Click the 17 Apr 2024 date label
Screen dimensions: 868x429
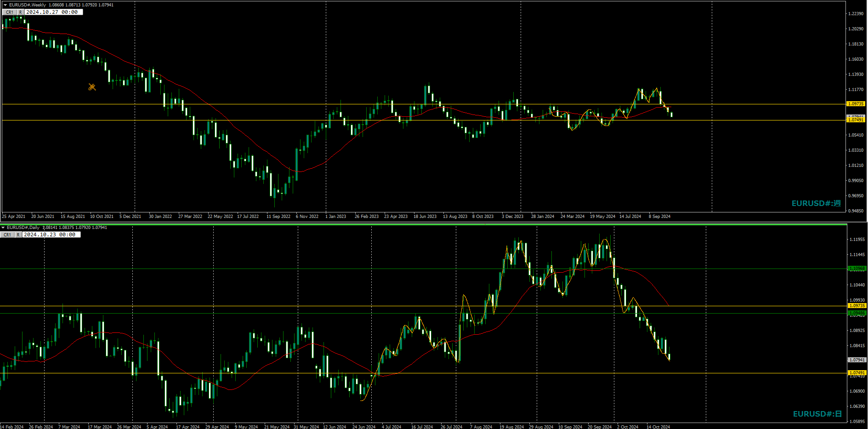point(188,427)
